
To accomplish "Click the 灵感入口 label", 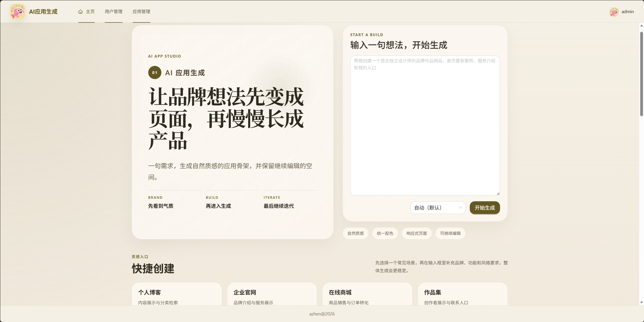I will [140, 257].
